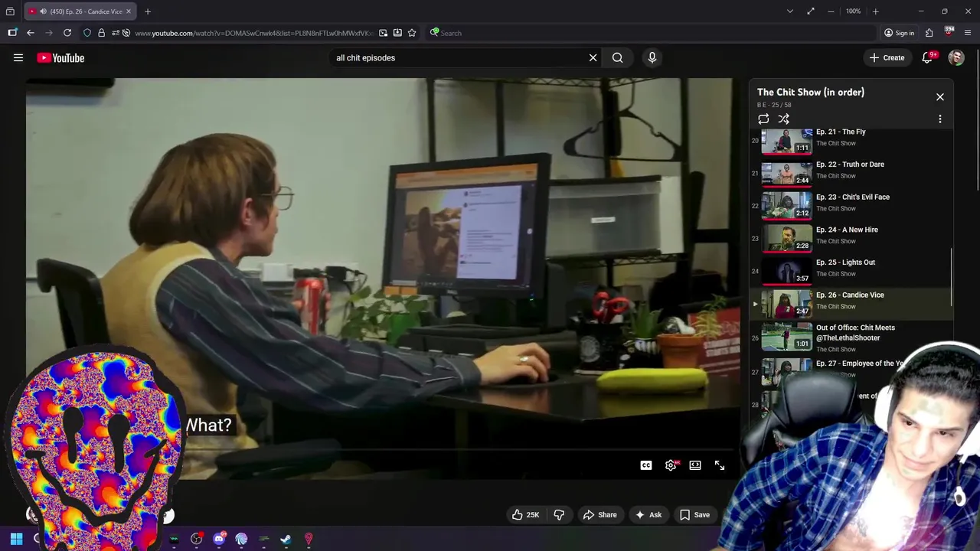This screenshot has height=551, width=980.
Task: Close the Chit Show playlist panel
Action: pos(940,97)
